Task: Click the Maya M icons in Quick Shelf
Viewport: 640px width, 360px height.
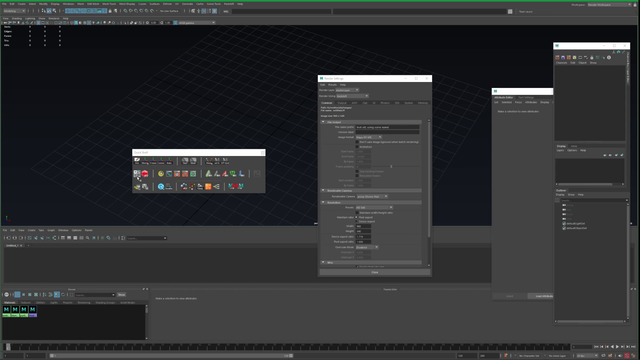Action: click(236, 186)
